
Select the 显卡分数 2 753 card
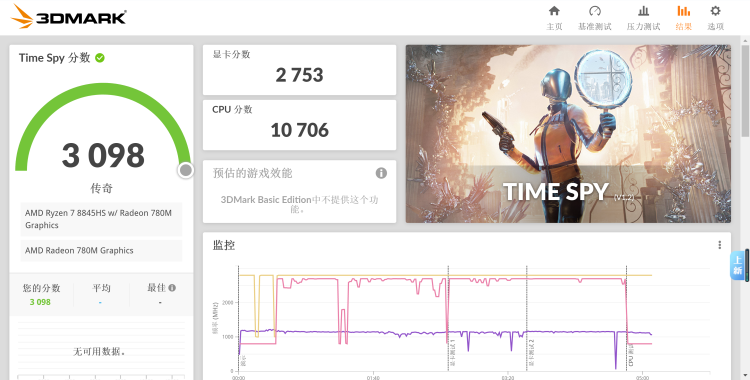(x=299, y=70)
